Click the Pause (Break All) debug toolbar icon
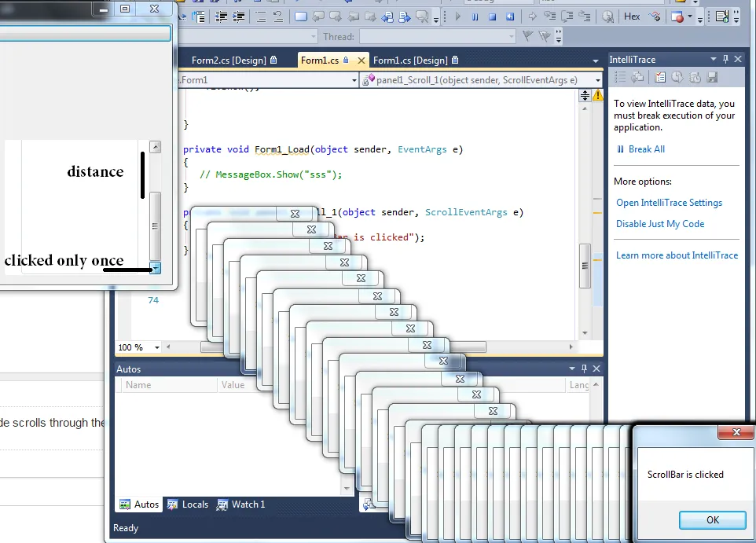756x543 pixels. (x=475, y=17)
